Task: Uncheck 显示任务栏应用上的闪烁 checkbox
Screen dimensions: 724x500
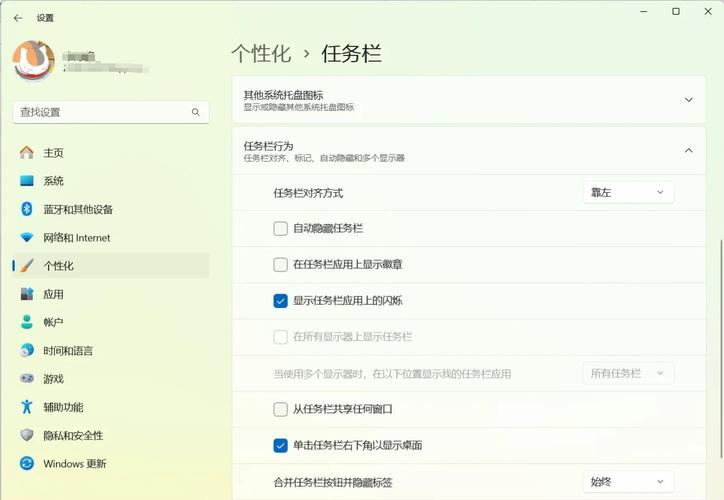Action: point(281,300)
